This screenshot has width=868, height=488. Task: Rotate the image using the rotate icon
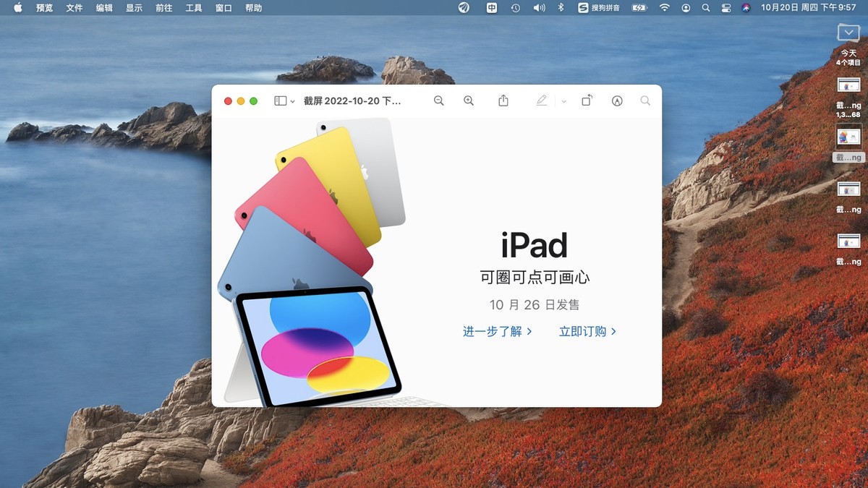pyautogui.click(x=587, y=100)
